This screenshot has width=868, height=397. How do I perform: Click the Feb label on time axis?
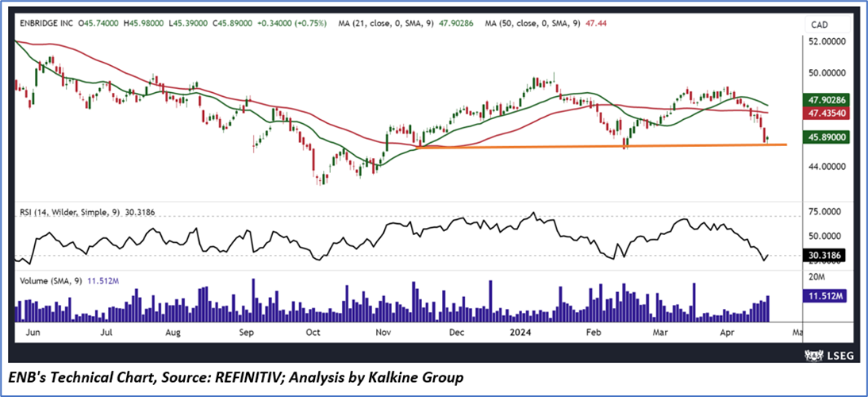click(593, 333)
